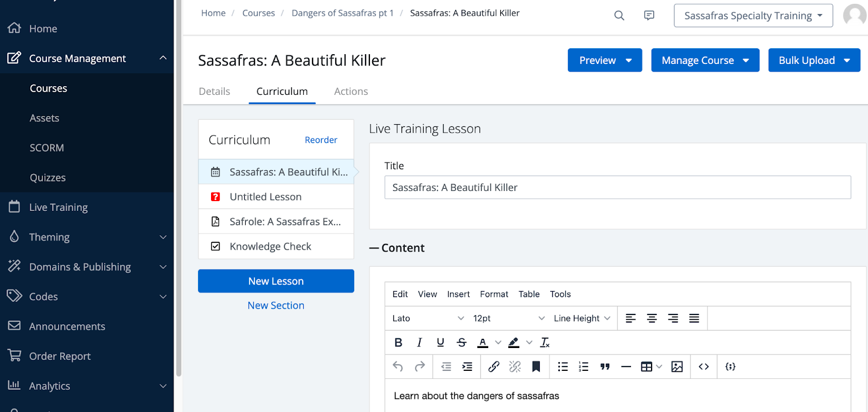Image resolution: width=868 pixels, height=412 pixels.
Task: Open the text highlight color picker arrow
Action: click(x=529, y=343)
